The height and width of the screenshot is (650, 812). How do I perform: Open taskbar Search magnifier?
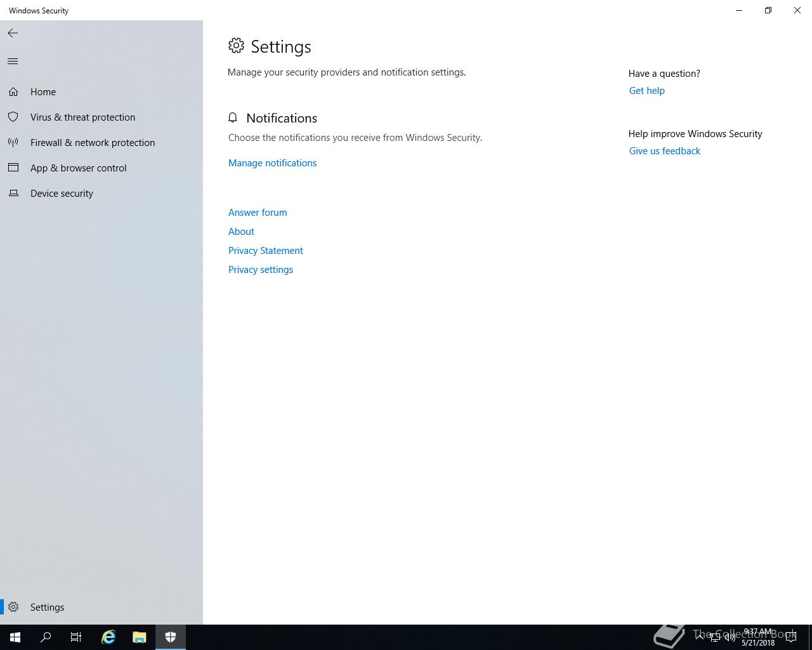46,637
